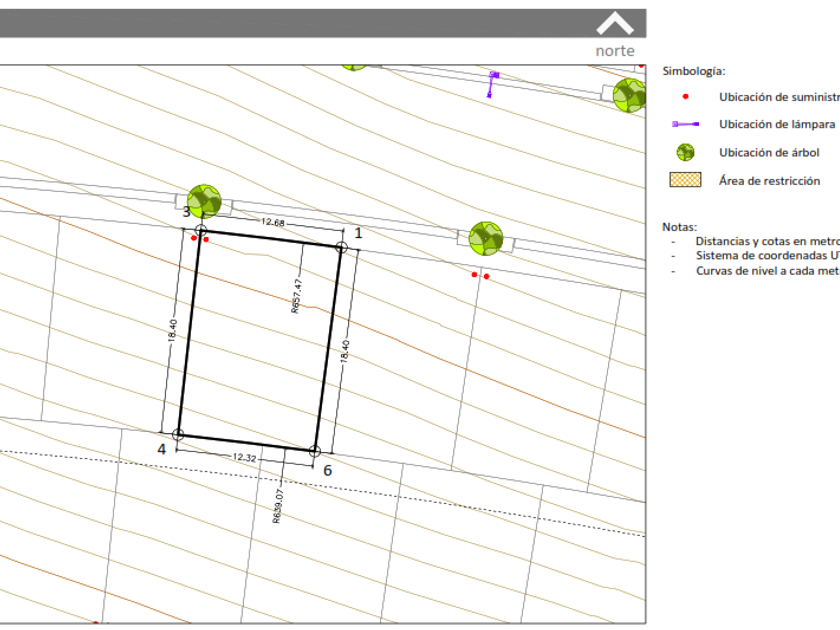Image resolution: width=840 pixels, height=630 pixels.
Task: Select the "Simbología:" heading
Action: pyautogui.click(x=694, y=71)
